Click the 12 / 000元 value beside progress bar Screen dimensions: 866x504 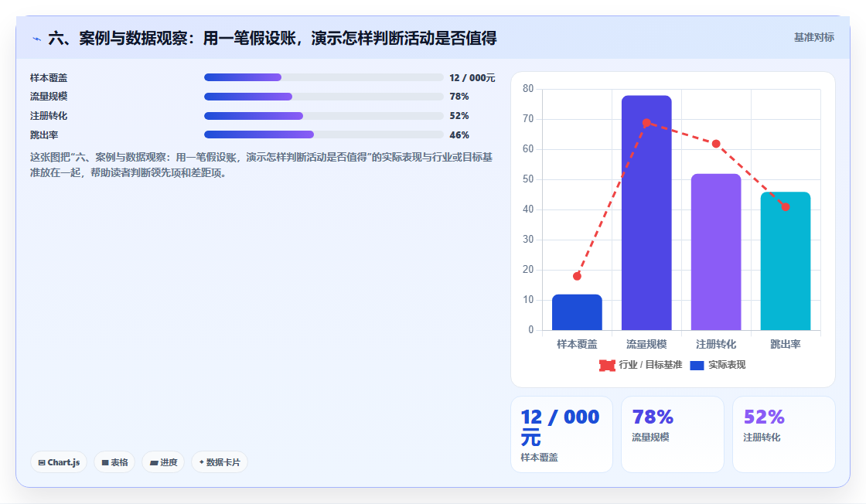pos(472,78)
